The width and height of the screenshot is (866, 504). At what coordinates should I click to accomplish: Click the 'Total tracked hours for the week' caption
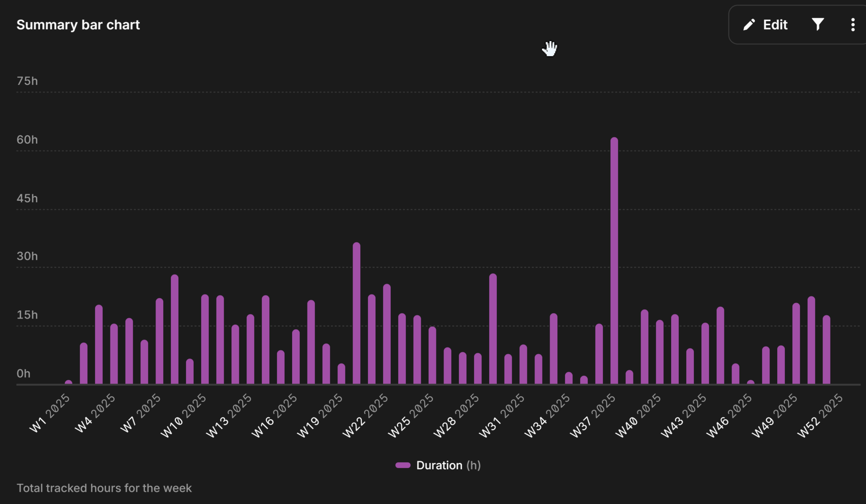pyautogui.click(x=104, y=488)
